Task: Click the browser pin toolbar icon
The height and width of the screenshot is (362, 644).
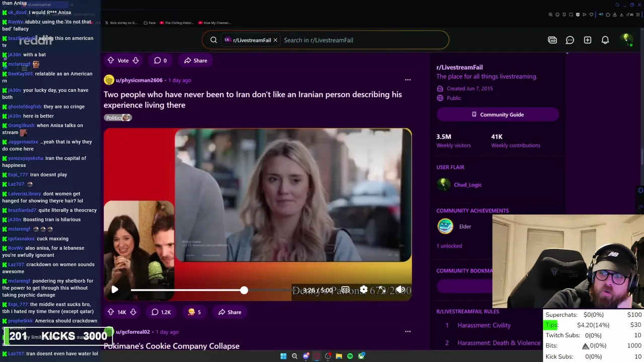Action: pyautogui.click(x=564, y=15)
